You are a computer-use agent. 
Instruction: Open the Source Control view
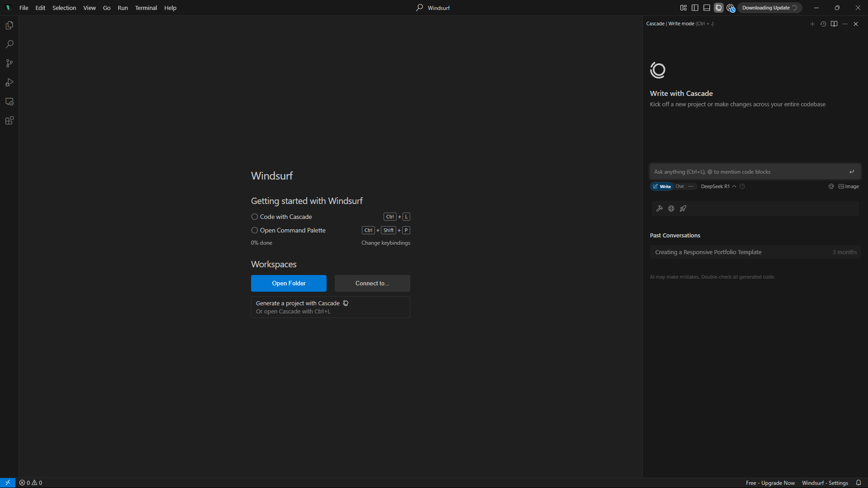click(9, 63)
